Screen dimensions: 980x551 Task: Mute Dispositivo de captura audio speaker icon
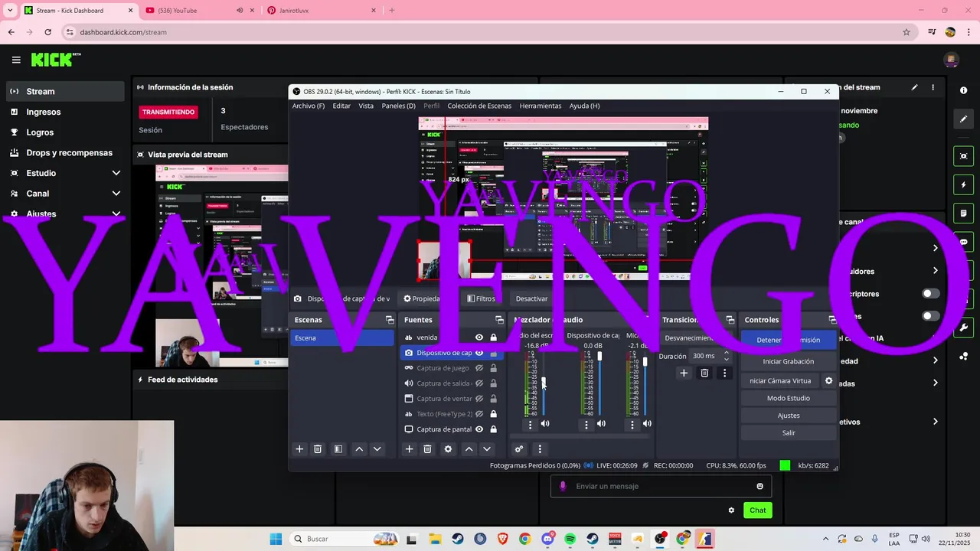pos(602,424)
